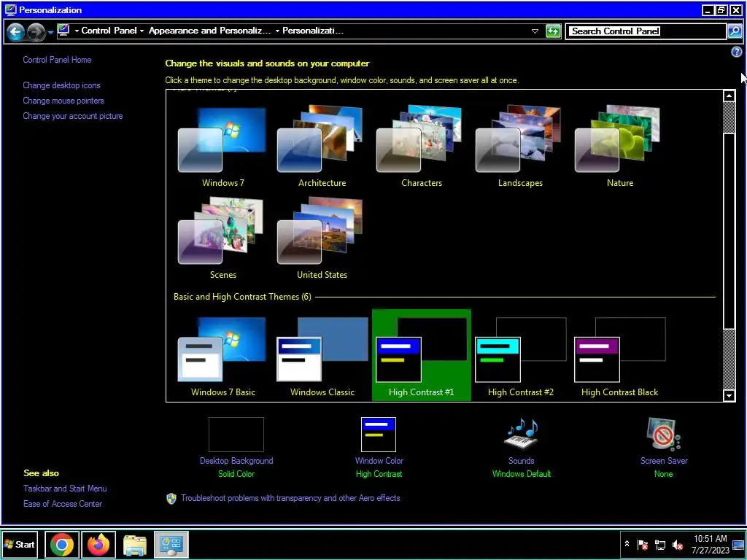Choose High Contrast #2 theme
This screenshot has width=747, height=560.
pyautogui.click(x=520, y=356)
